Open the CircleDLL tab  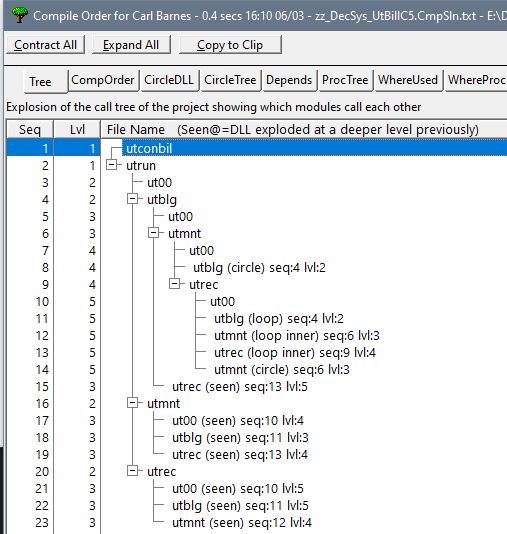pyautogui.click(x=169, y=80)
